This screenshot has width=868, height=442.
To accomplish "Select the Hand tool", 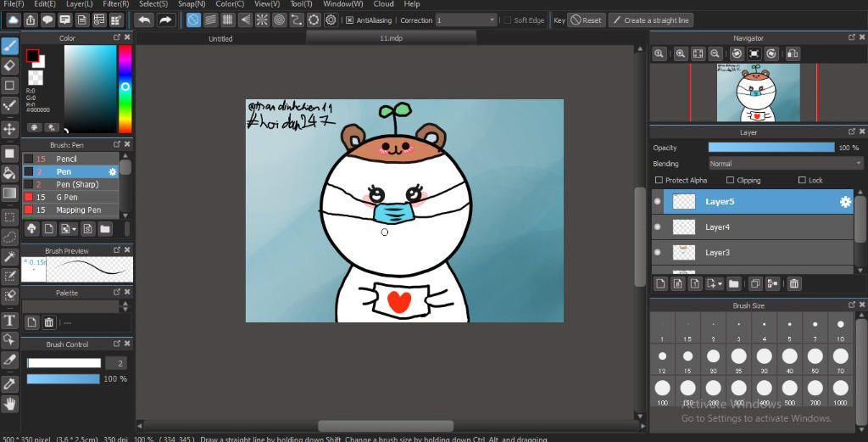I will click(9, 404).
